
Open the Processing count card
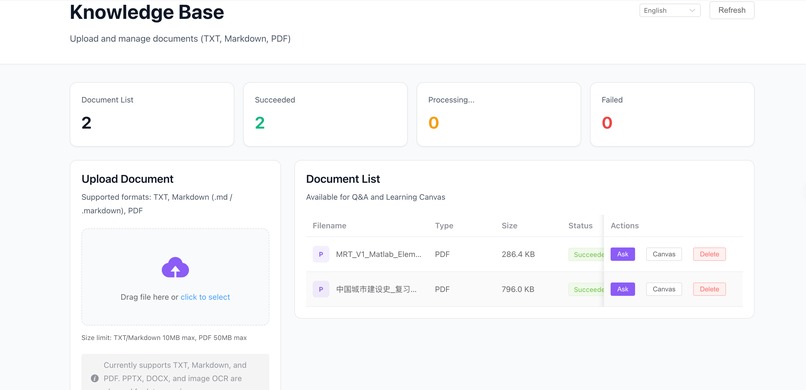click(x=499, y=115)
